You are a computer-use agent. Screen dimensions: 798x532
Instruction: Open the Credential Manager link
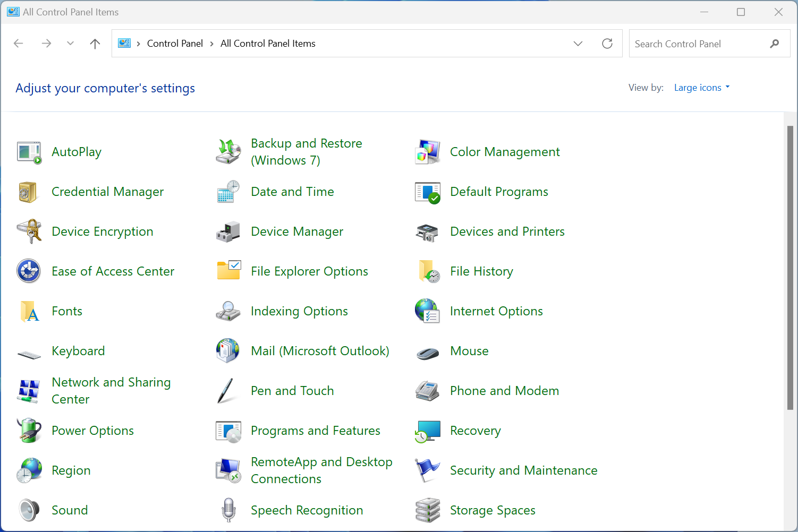pos(107,192)
